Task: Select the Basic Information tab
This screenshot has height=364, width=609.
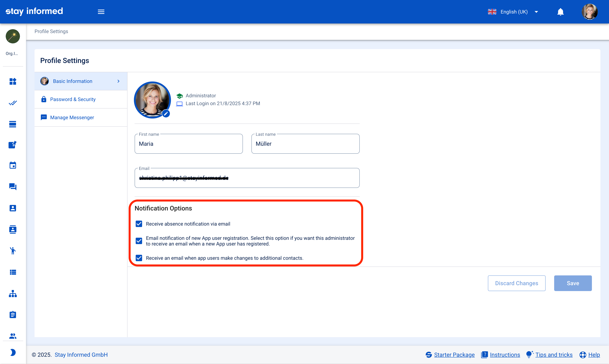Action: [x=81, y=81]
